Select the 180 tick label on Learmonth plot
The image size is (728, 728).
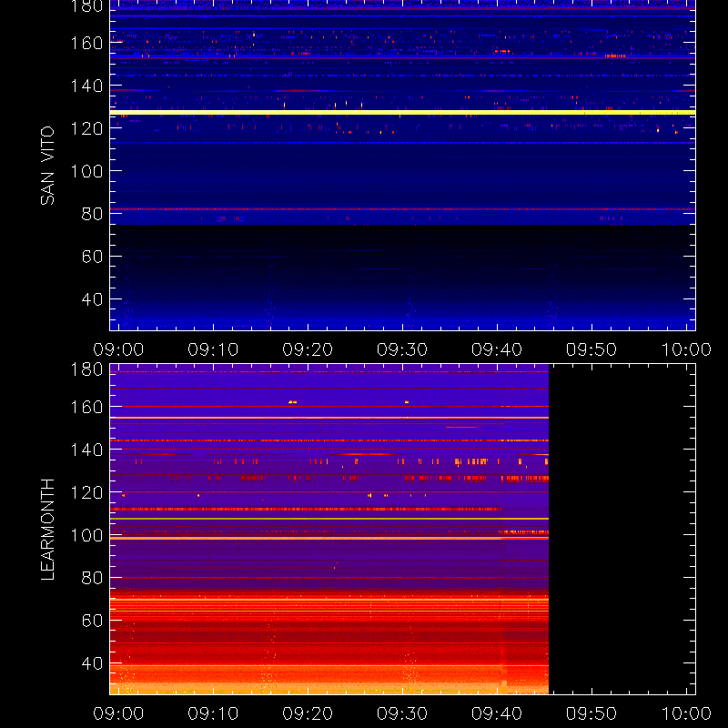86,369
